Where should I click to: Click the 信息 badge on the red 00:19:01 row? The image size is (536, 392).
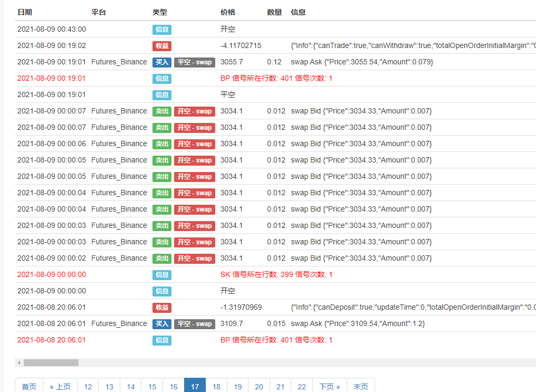[x=162, y=79]
